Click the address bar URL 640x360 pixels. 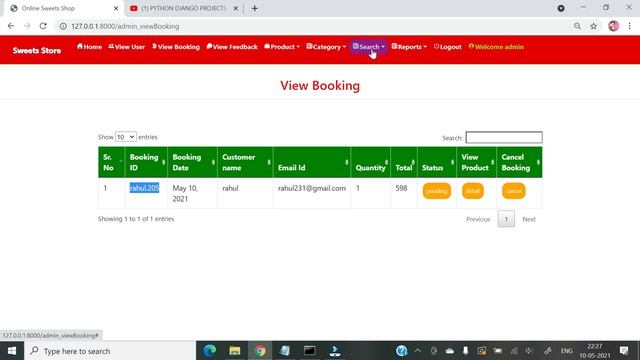pyautogui.click(x=125, y=26)
